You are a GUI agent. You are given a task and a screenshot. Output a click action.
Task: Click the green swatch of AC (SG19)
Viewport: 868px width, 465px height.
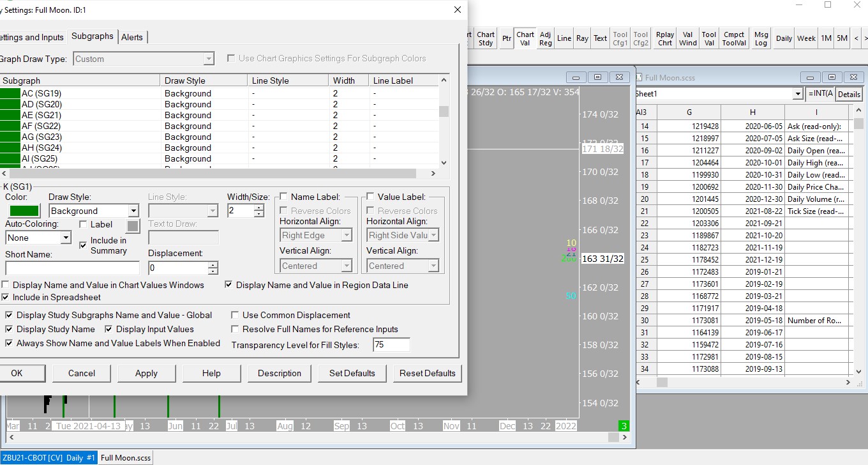tap(10, 93)
